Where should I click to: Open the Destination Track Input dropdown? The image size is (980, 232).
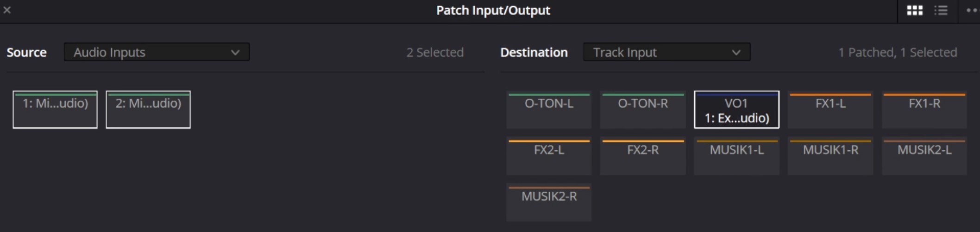coord(666,52)
